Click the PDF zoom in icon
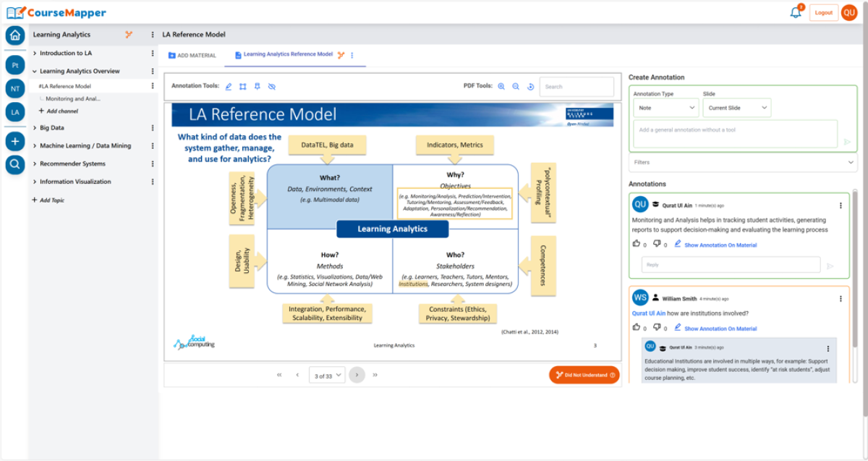The image size is (868, 461). [501, 86]
